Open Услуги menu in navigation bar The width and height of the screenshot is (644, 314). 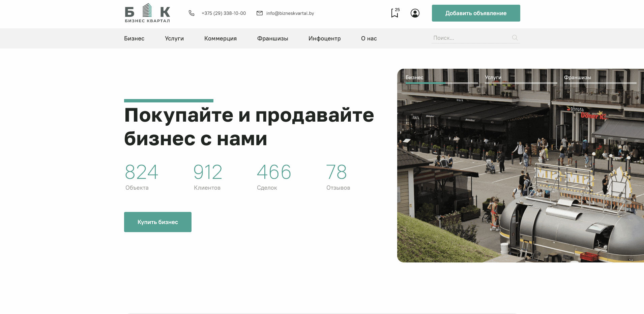tap(174, 38)
